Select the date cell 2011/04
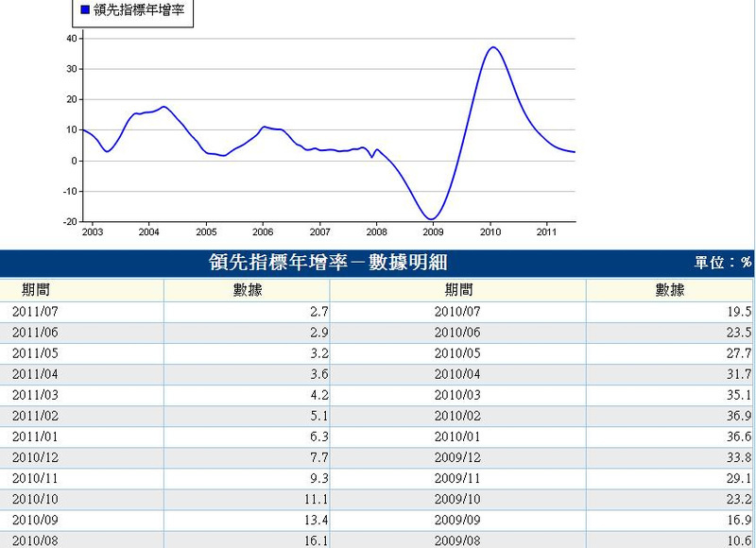This screenshot has height=548, width=756. pyautogui.click(x=35, y=374)
